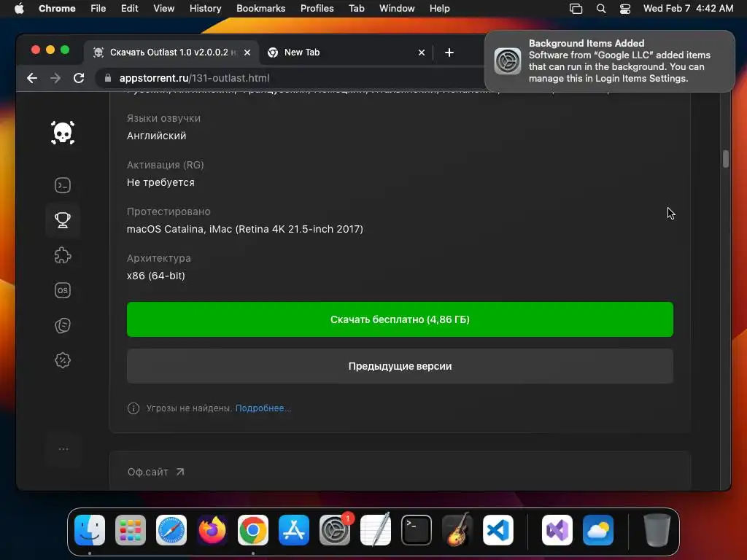The image size is (747, 560).
Task: Launch Firefox from the Dock
Action: pyautogui.click(x=212, y=530)
